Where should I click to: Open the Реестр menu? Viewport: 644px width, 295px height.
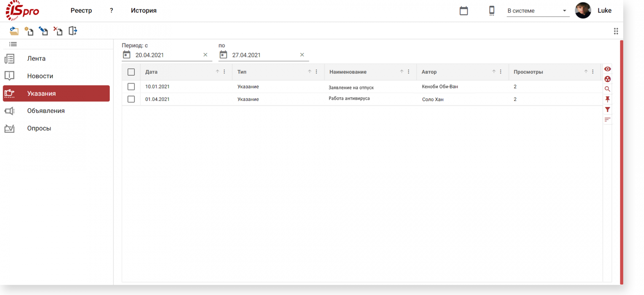click(x=81, y=11)
